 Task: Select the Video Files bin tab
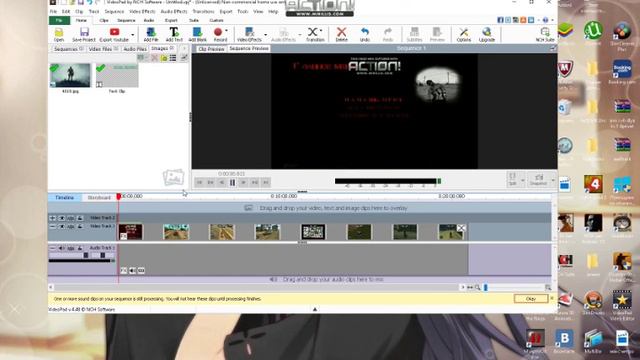pyautogui.click(x=103, y=49)
